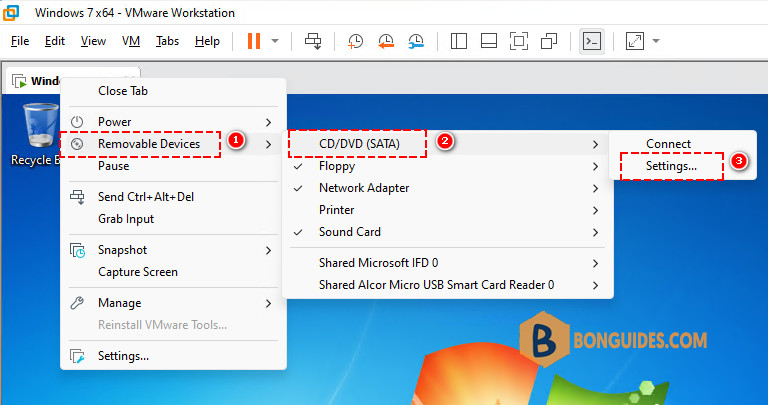Viewport: 768px width, 405px height.
Task: Expand the Floppy submenu arrow
Action: [x=595, y=167]
